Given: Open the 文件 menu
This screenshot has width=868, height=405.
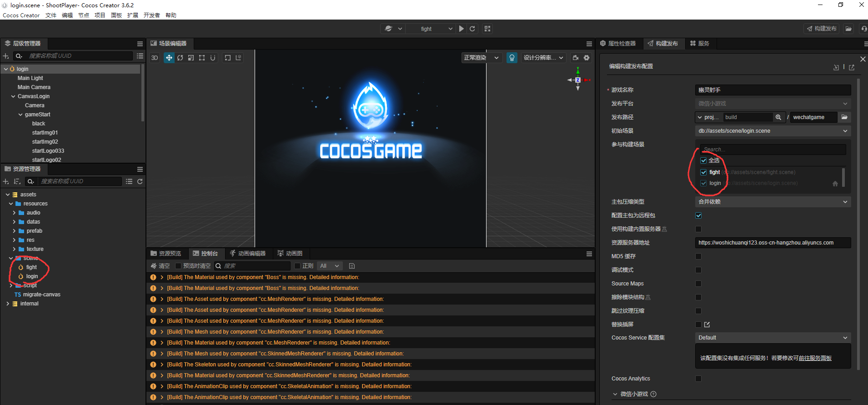Looking at the screenshot, I should (51, 15).
